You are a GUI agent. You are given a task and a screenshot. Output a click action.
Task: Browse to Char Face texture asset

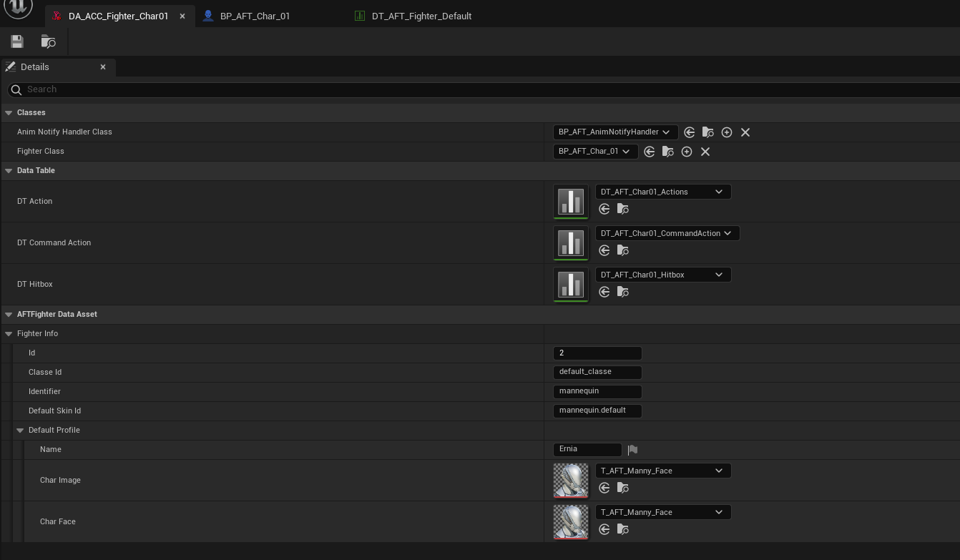(x=623, y=530)
